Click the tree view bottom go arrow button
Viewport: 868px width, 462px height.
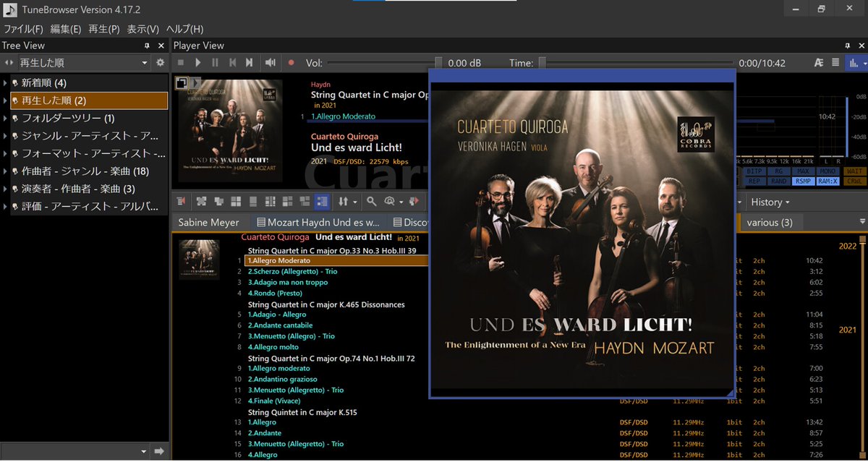(x=159, y=451)
